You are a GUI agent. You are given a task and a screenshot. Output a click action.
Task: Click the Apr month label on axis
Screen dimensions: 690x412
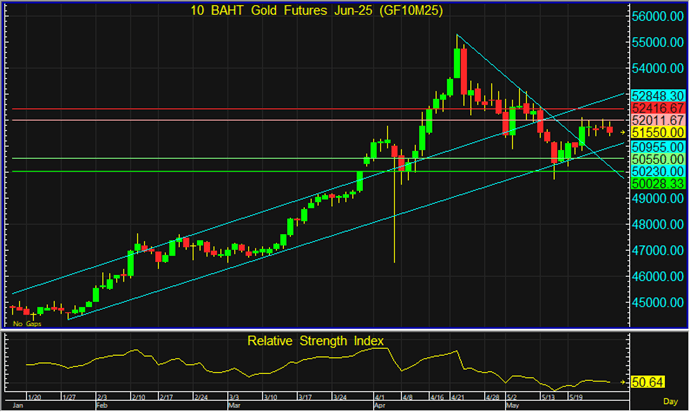380,406
